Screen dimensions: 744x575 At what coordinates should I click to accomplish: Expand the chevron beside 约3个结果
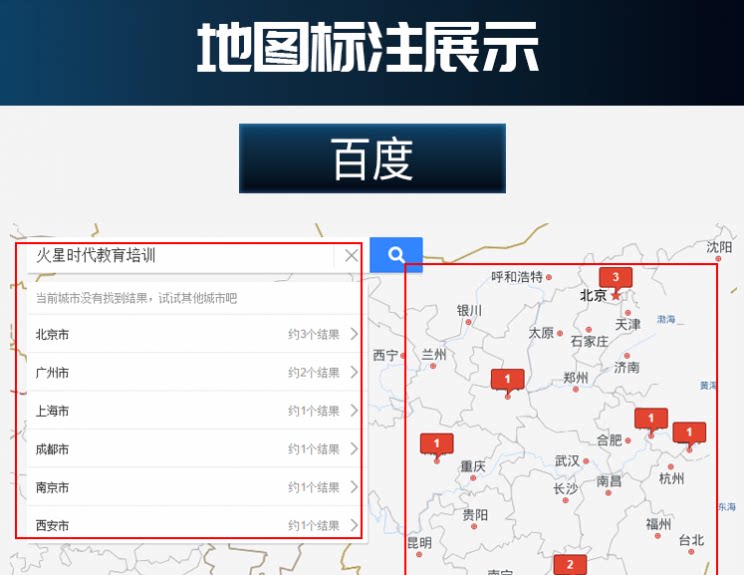click(354, 334)
